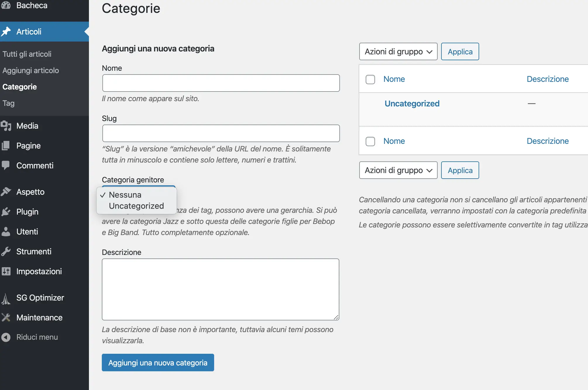
Task: Focus the Slug text field
Action: coord(221,133)
